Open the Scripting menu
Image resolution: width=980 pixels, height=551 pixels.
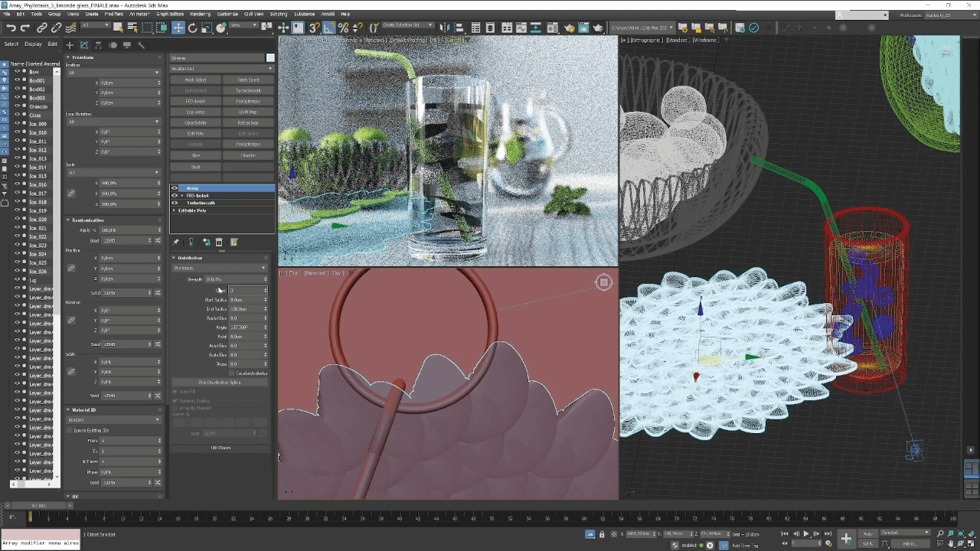coord(278,13)
